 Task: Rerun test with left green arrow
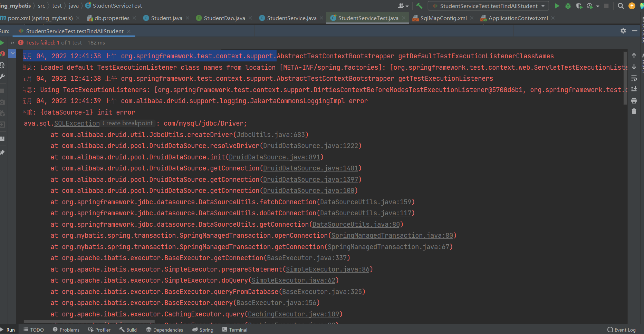[x=2, y=43]
